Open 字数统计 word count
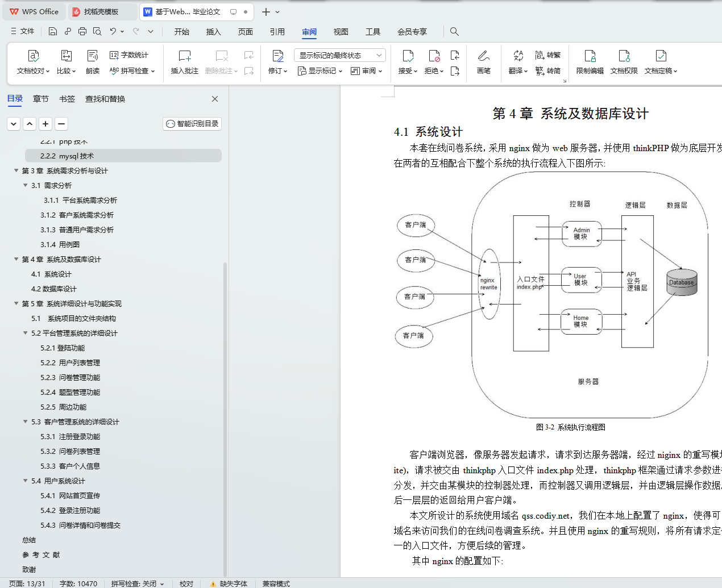 point(129,55)
